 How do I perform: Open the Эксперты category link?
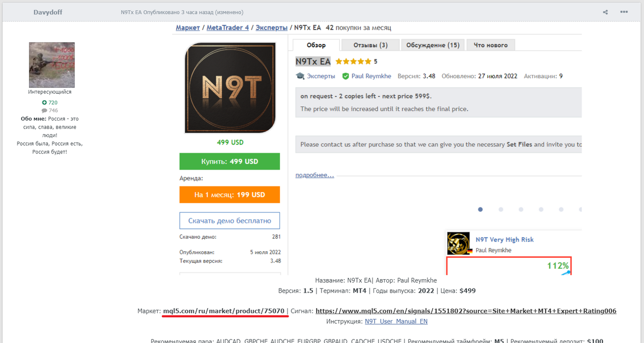tap(321, 76)
